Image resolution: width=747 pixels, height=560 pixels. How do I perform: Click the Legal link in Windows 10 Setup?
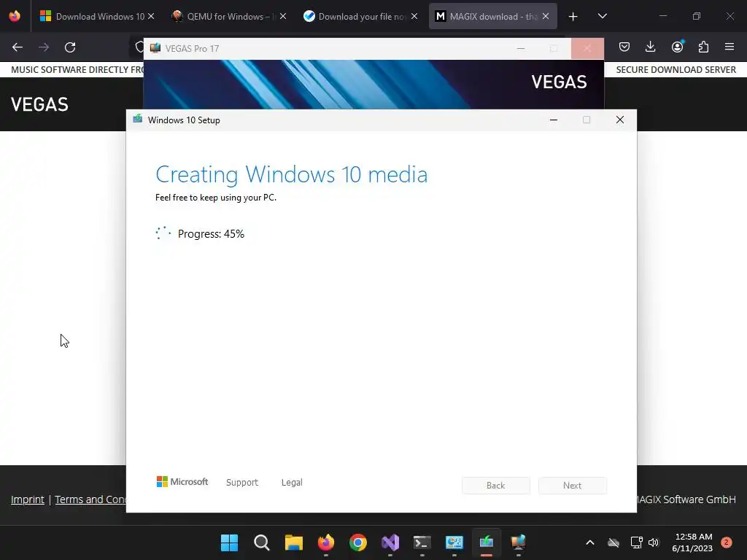[292, 483]
